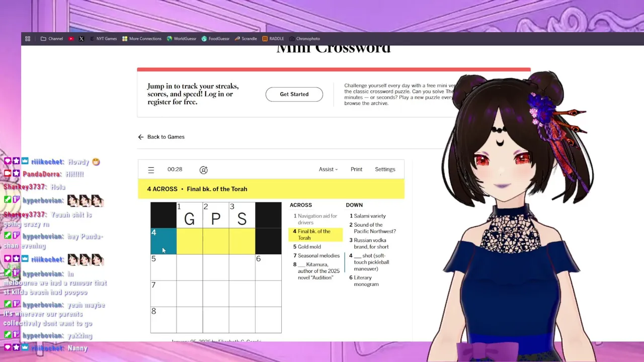Open the WorldGuessr bookmark
The image size is (644, 362).
(x=182, y=39)
